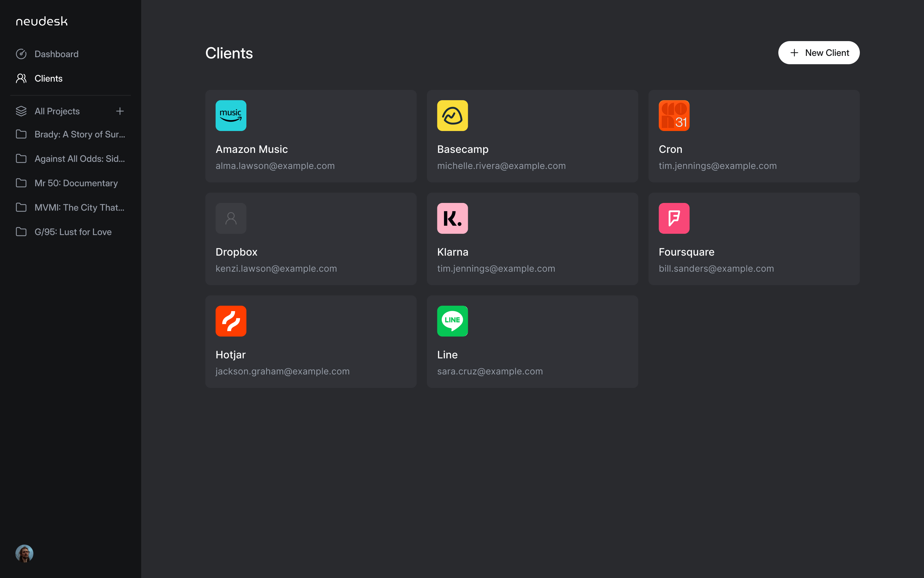
Task: Click folder icon for Brady: A Story
Action: (21, 134)
